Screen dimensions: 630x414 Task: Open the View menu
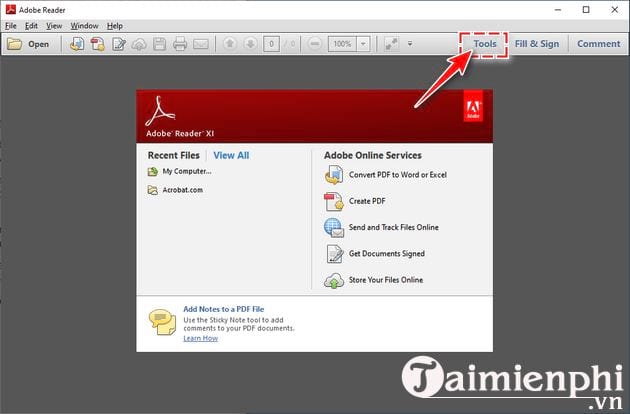[x=54, y=26]
